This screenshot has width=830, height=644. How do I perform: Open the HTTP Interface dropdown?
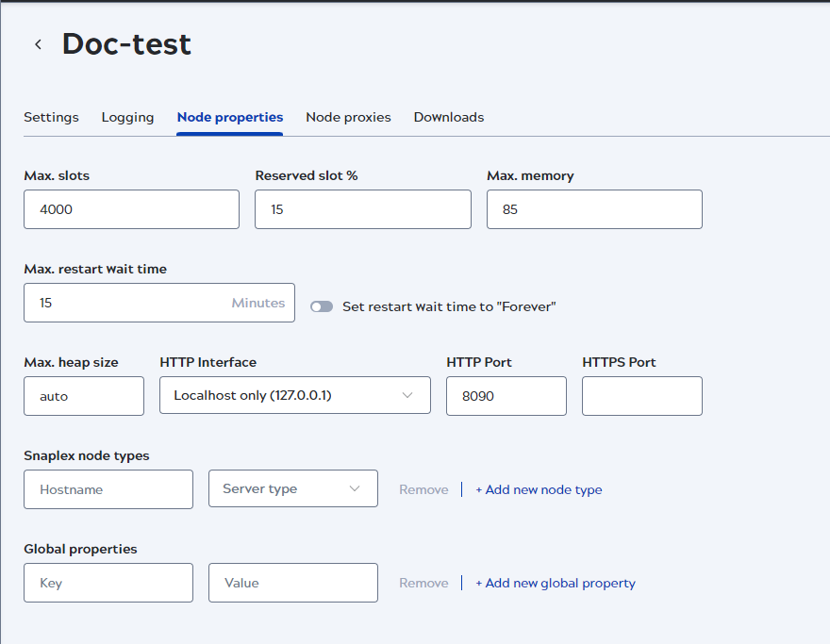(x=294, y=396)
